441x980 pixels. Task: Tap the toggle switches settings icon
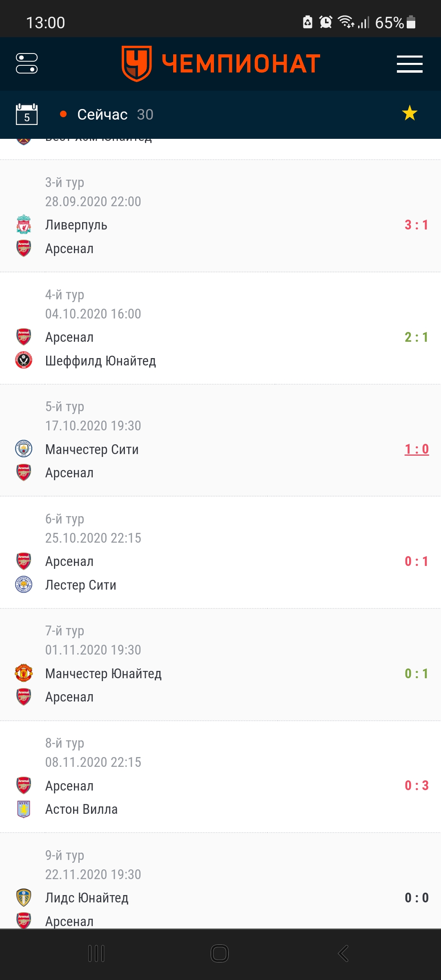coord(27,64)
